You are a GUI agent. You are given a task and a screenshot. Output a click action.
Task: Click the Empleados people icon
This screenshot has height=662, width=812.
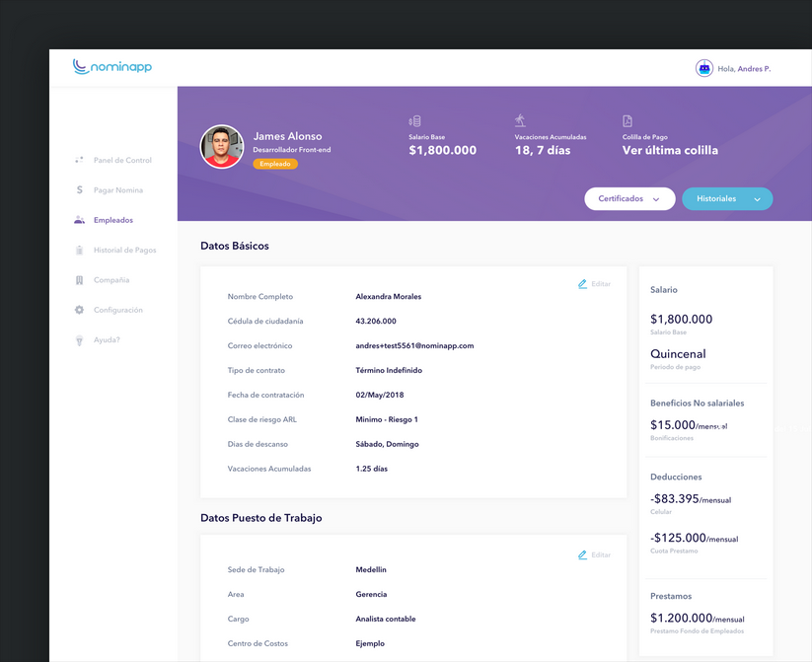tap(79, 220)
